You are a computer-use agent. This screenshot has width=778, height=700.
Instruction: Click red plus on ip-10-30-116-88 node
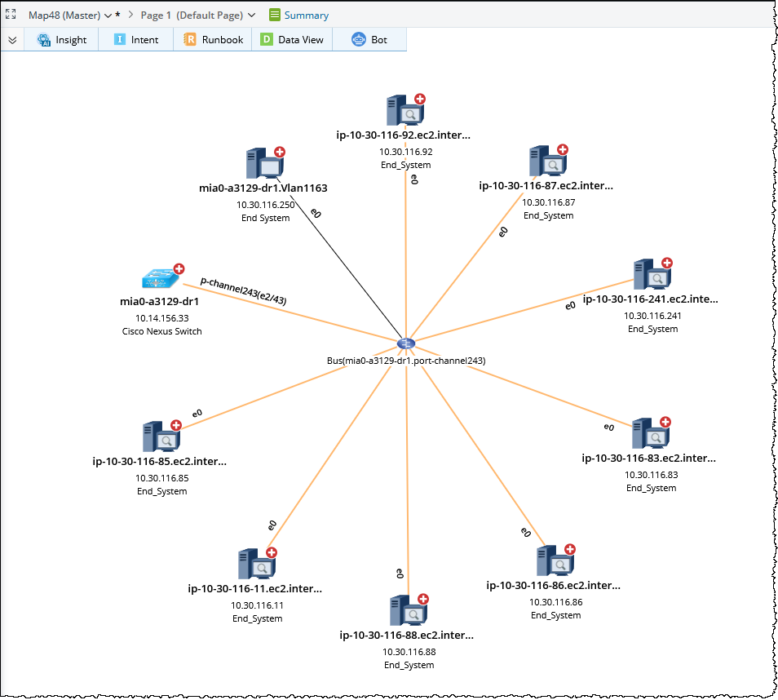click(x=422, y=599)
